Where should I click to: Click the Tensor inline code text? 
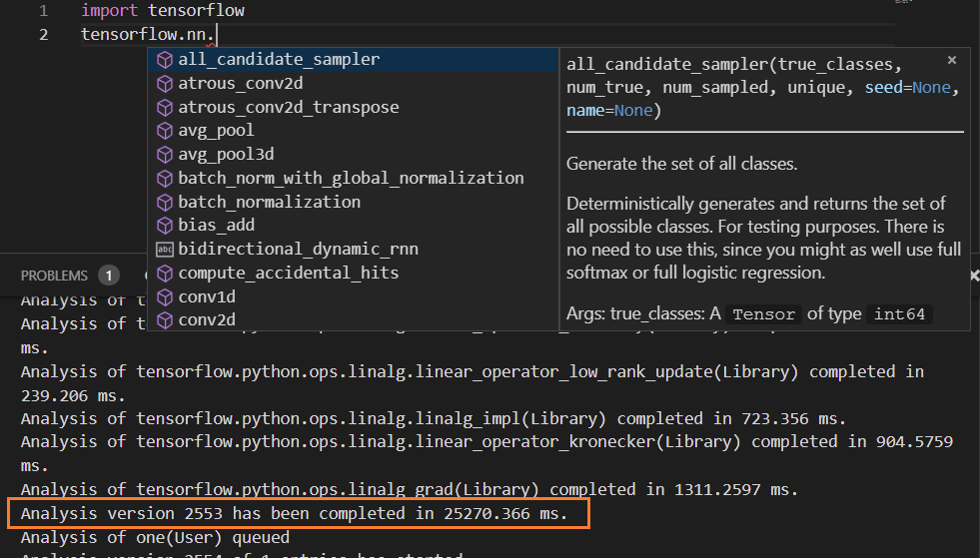pos(764,314)
